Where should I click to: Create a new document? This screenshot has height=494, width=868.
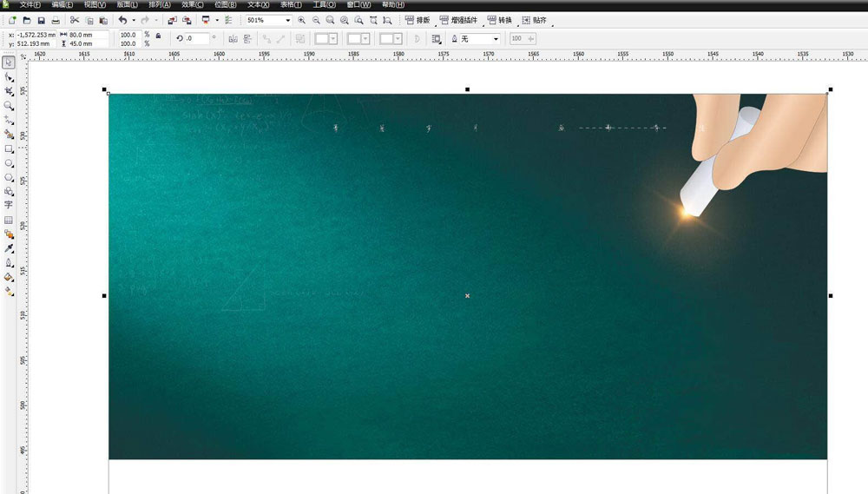click(x=12, y=21)
